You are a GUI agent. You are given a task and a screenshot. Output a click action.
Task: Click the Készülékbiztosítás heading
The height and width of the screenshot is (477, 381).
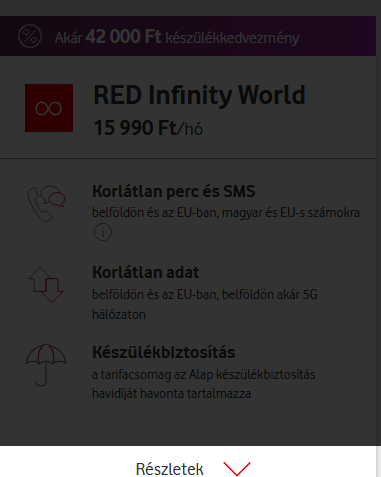click(164, 352)
